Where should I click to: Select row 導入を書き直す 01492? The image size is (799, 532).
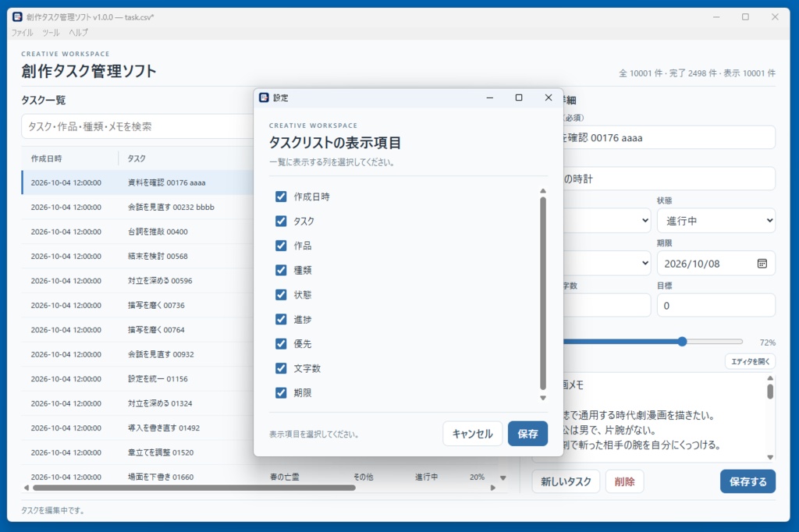pyautogui.click(x=137, y=427)
